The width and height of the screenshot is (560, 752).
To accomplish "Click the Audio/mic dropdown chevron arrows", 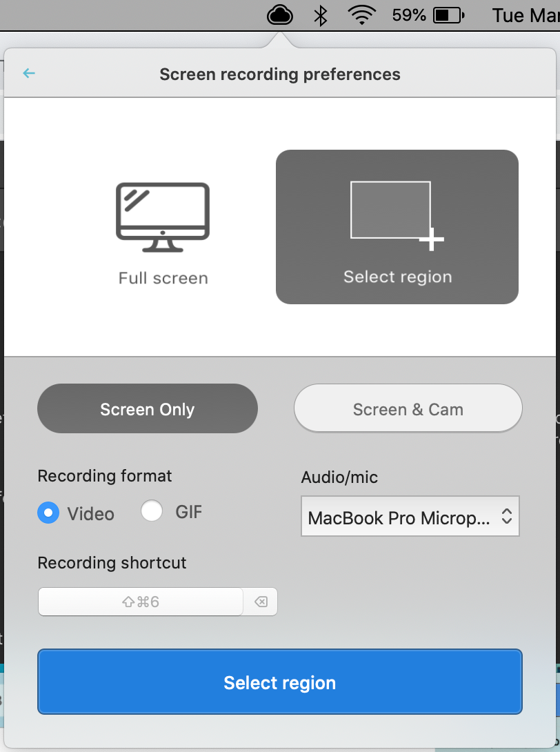I will [x=507, y=517].
